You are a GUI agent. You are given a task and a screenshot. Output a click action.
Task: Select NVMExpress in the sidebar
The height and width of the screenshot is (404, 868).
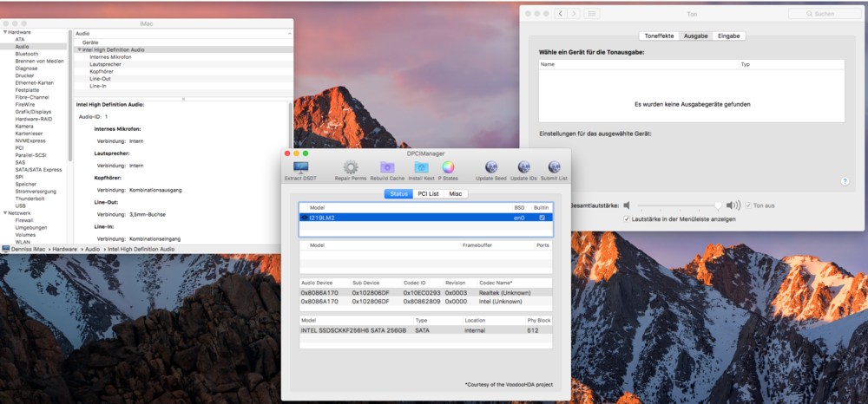click(x=30, y=141)
